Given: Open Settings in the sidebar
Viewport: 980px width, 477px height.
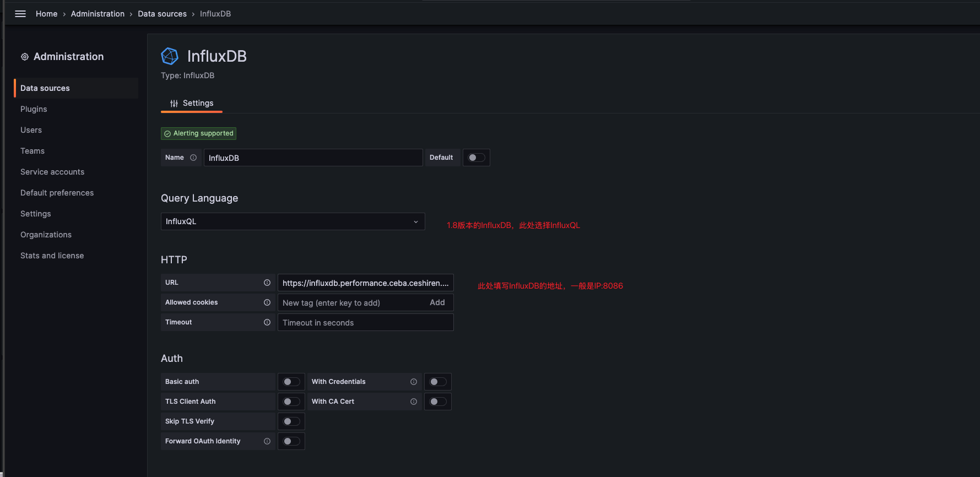Looking at the screenshot, I should pyautogui.click(x=36, y=214).
